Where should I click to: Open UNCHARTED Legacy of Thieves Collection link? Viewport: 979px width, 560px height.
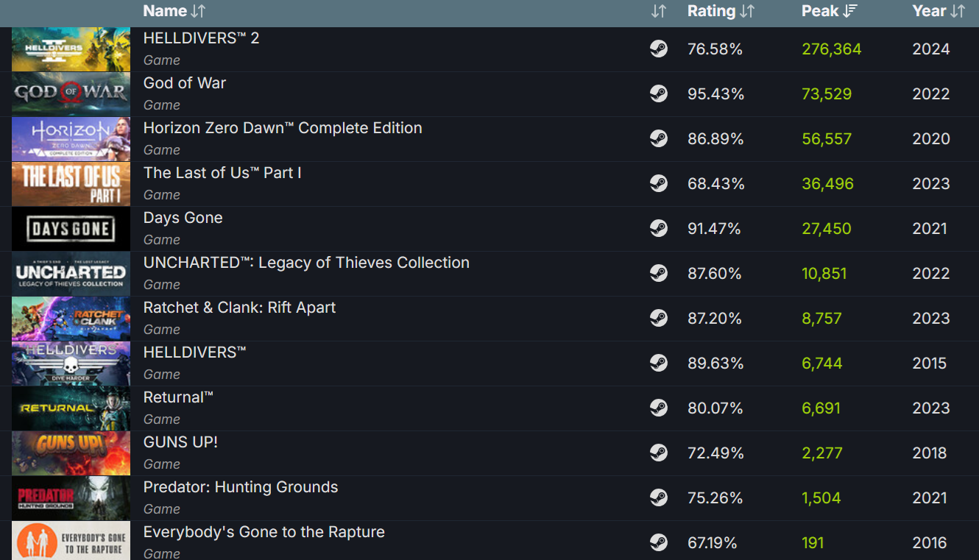[306, 263]
